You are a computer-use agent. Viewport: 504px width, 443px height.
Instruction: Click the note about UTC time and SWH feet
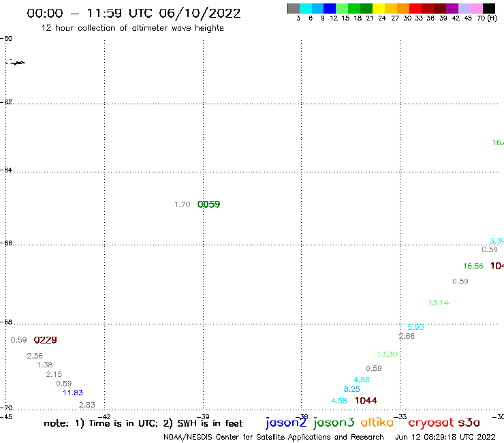pos(143,423)
